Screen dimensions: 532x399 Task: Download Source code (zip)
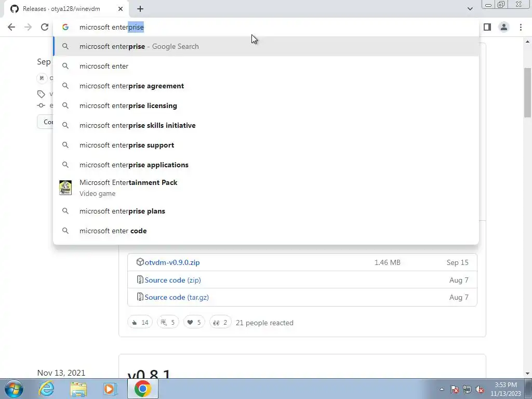(172, 280)
